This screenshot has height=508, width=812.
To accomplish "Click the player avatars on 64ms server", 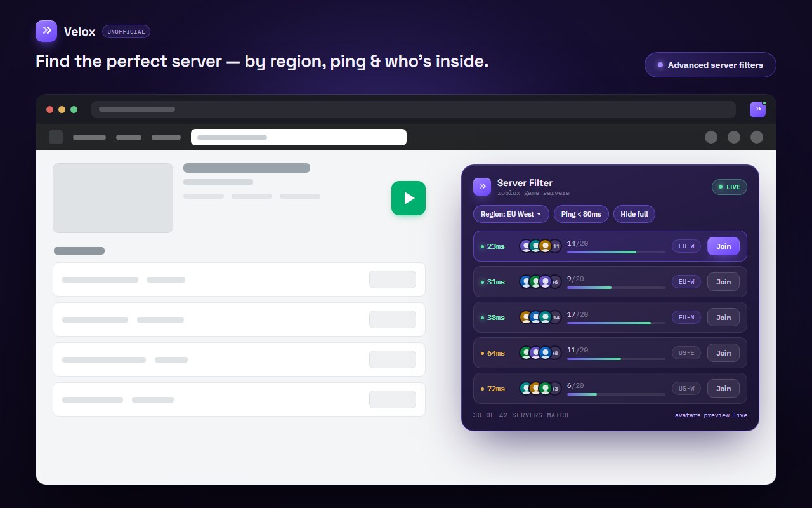I will pos(540,353).
